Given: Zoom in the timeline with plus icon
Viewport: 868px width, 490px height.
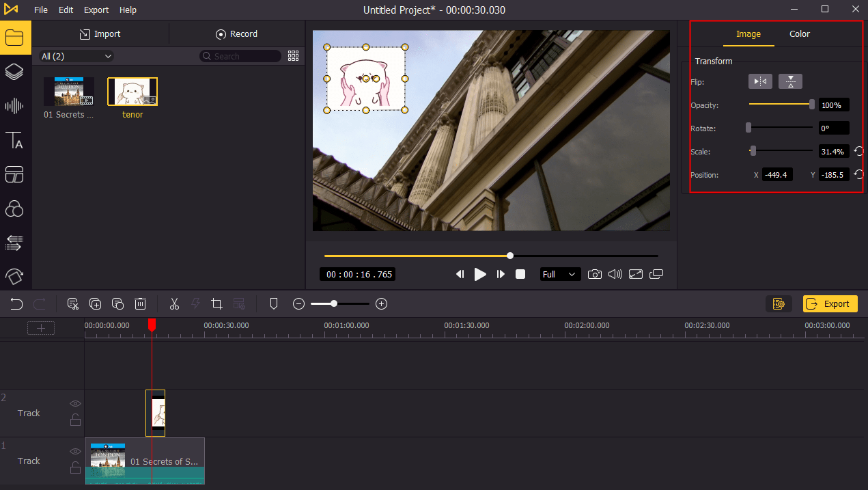Looking at the screenshot, I should pos(382,304).
